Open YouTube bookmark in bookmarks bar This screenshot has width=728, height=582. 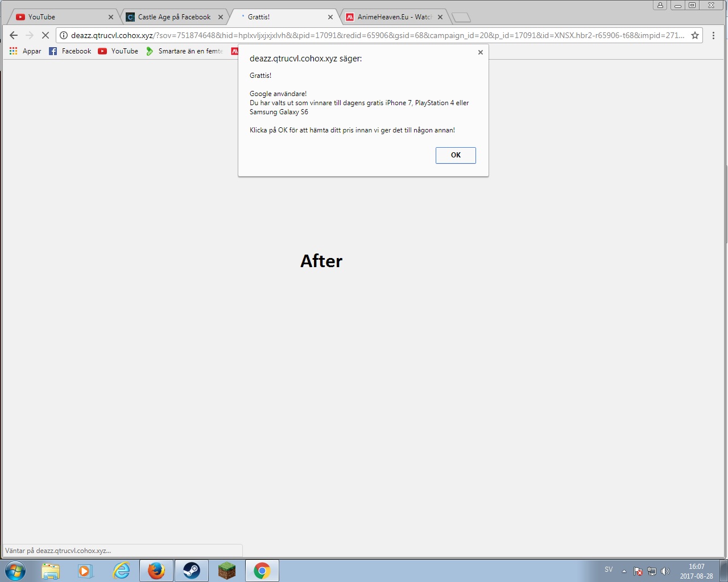118,51
